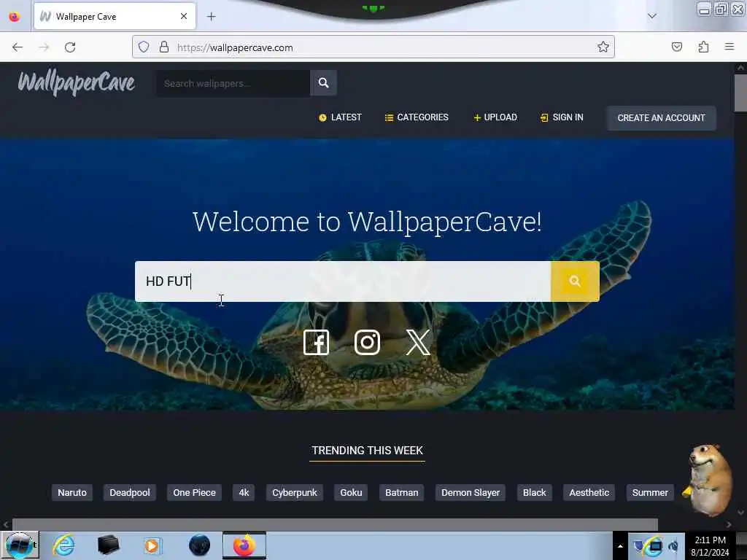747x560 pixels.
Task: Select the One Piece trending tag
Action: click(194, 493)
